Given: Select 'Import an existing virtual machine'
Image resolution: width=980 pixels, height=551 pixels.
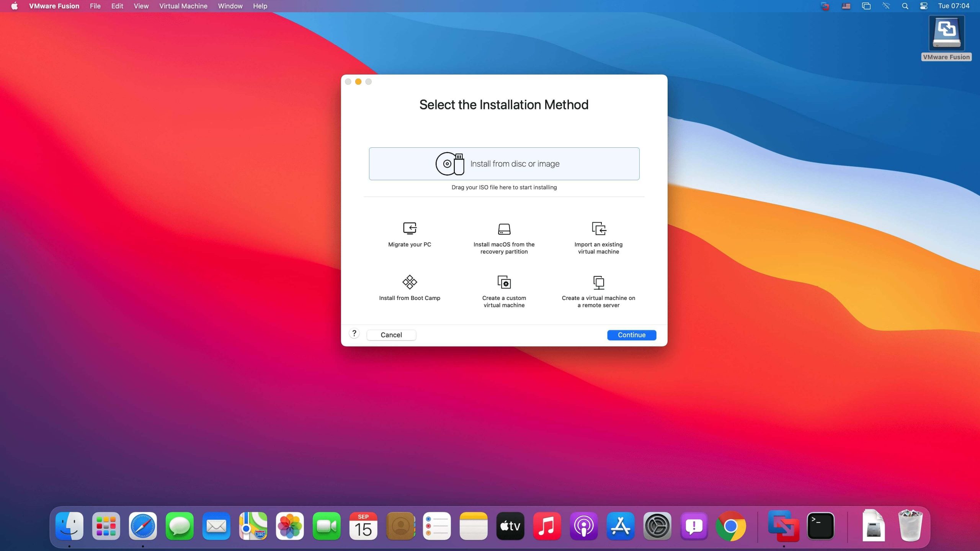Looking at the screenshot, I should coord(598,238).
